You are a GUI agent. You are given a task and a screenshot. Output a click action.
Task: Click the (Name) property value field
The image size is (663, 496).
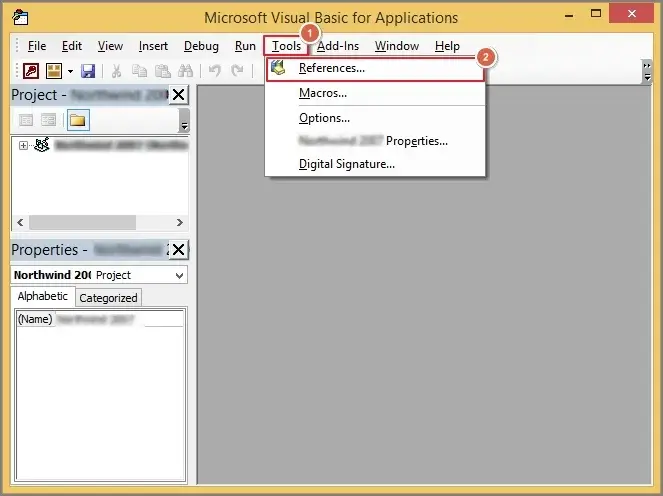(120, 319)
